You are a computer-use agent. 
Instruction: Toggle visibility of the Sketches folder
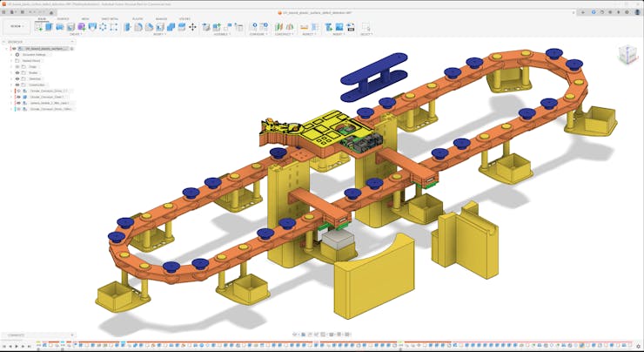click(19, 78)
